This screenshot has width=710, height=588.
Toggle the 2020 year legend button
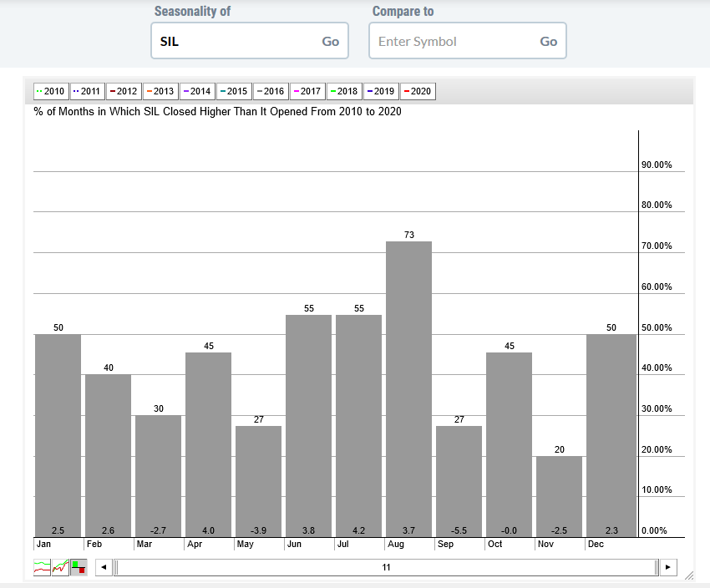(418, 91)
